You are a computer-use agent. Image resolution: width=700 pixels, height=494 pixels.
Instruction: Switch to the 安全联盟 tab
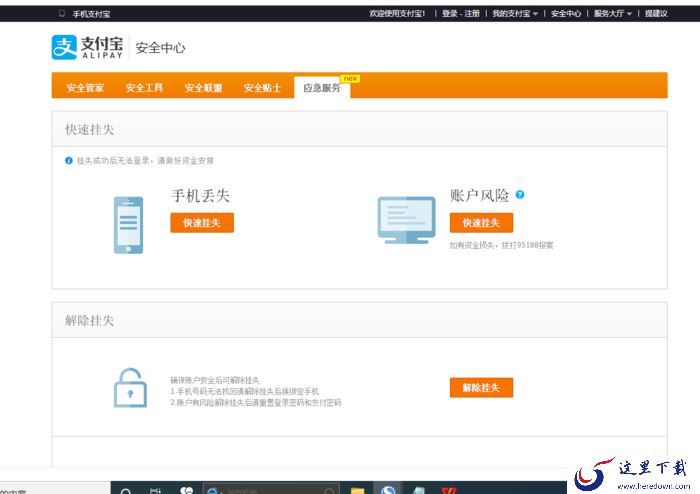pos(203,87)
